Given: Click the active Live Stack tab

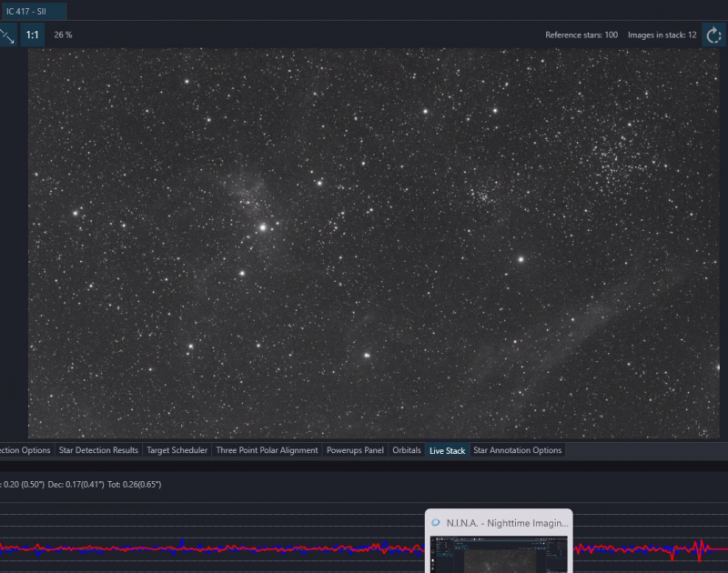Looking at the screenshot, I should (447, 450).
